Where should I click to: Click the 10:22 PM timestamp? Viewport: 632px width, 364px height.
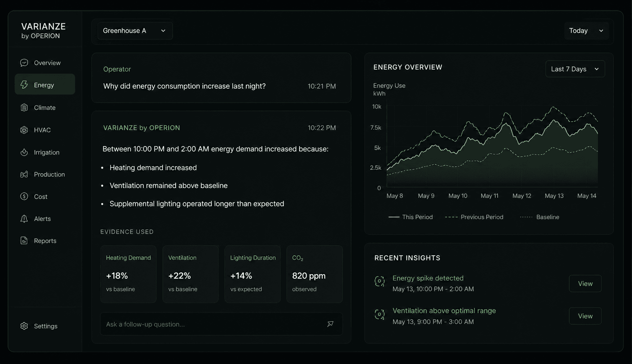tap(322, 128)
